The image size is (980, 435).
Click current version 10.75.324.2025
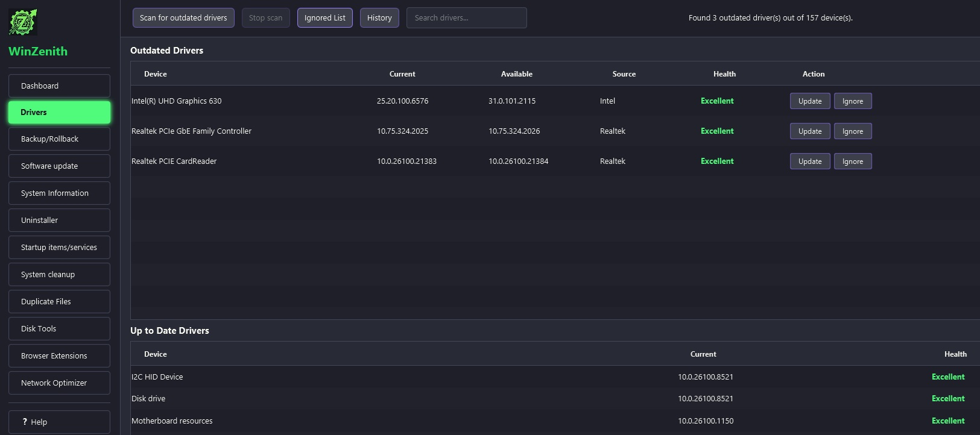coord(403,131)
